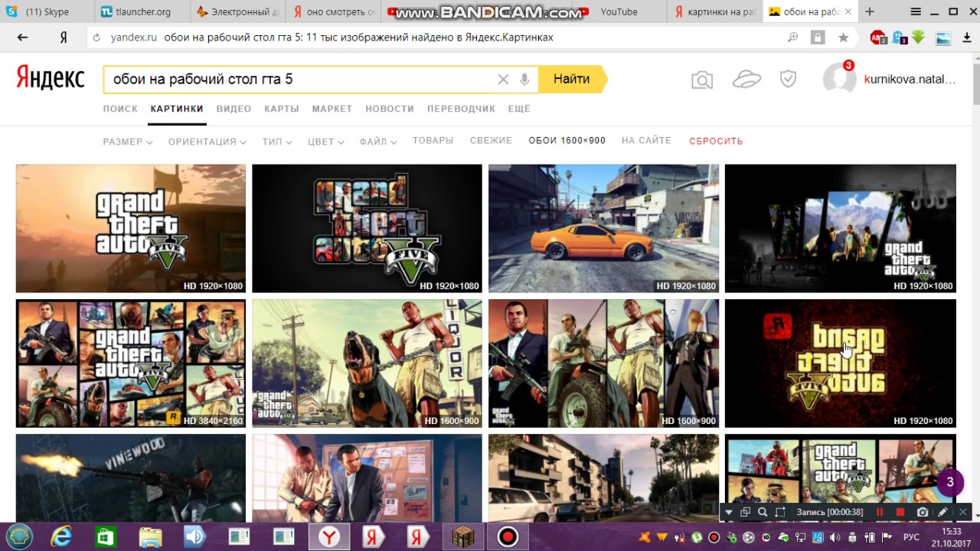Viewport: 980px width, 551px height.
Task: Open Yandex Disk flying saucer icon
Action: click(746, 79)
